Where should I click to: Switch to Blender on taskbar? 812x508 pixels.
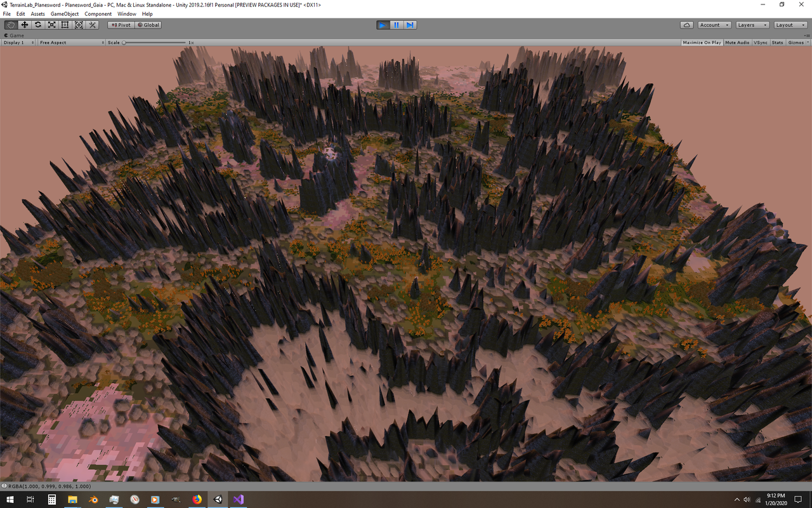[x=93, y=500]
